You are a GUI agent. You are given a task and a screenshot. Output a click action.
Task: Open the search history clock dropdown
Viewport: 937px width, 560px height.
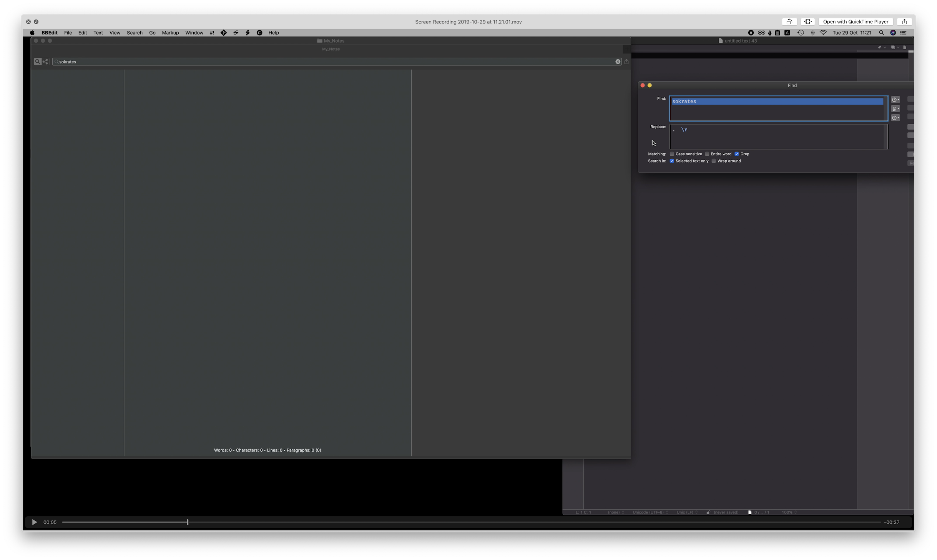point(895,100)
